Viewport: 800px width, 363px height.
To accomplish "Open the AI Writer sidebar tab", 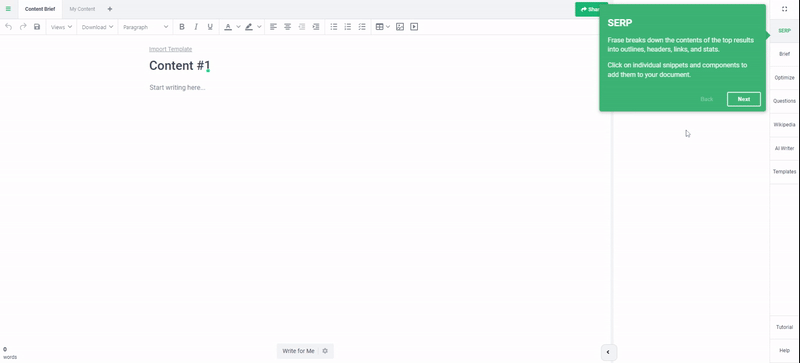I will (784, 148).
